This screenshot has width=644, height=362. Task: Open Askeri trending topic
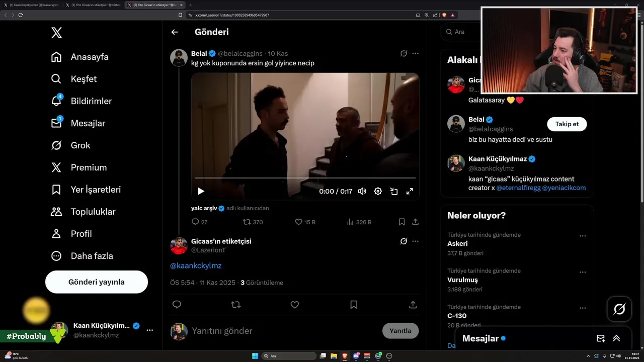[457, 244]
